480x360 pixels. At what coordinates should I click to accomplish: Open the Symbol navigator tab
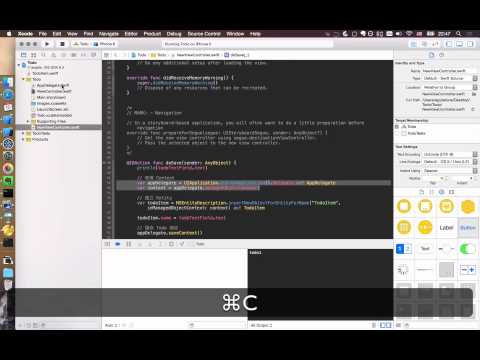pyautogui.click(x=33, y=55)
